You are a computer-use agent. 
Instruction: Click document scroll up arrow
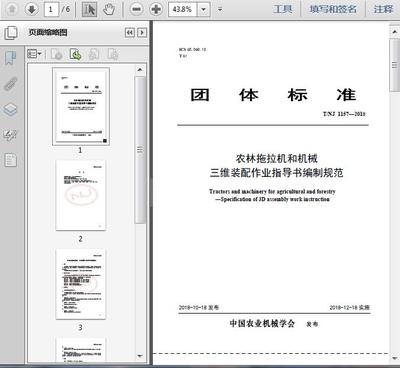[395, 31]
